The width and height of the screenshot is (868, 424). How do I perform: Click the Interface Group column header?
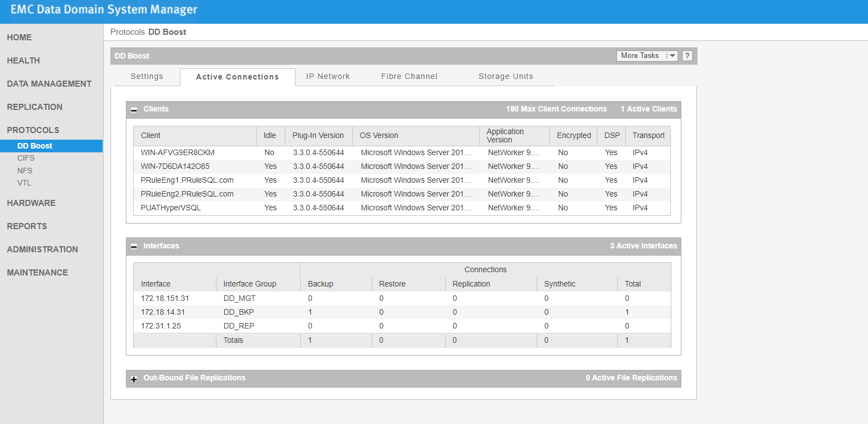click(x=258, y=284)
